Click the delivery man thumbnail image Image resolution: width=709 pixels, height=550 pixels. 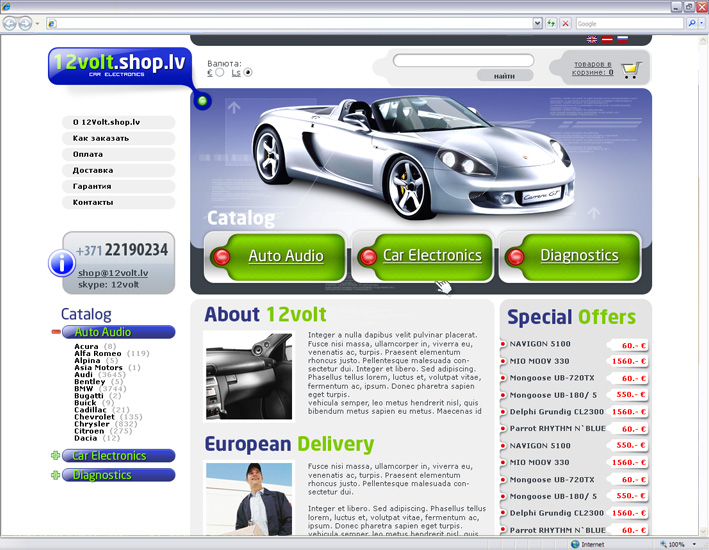pyautogui.click(x=249, y=499)
